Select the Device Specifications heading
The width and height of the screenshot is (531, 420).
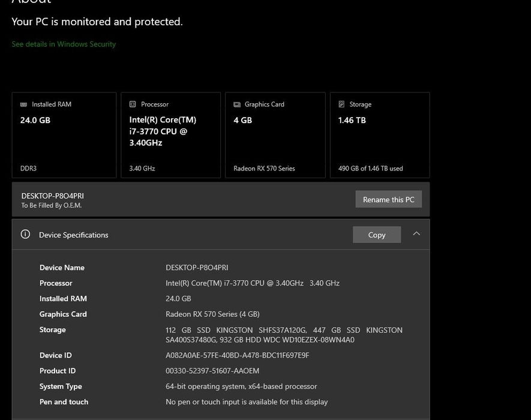coord(73,235)
